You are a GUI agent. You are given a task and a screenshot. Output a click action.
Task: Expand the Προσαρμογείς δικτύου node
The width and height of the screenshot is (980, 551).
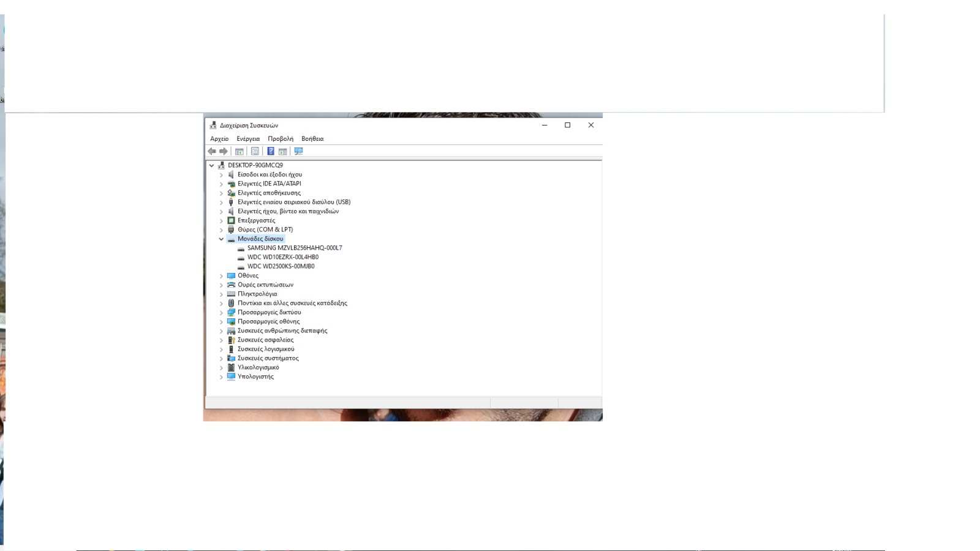(x=222, y=312)
